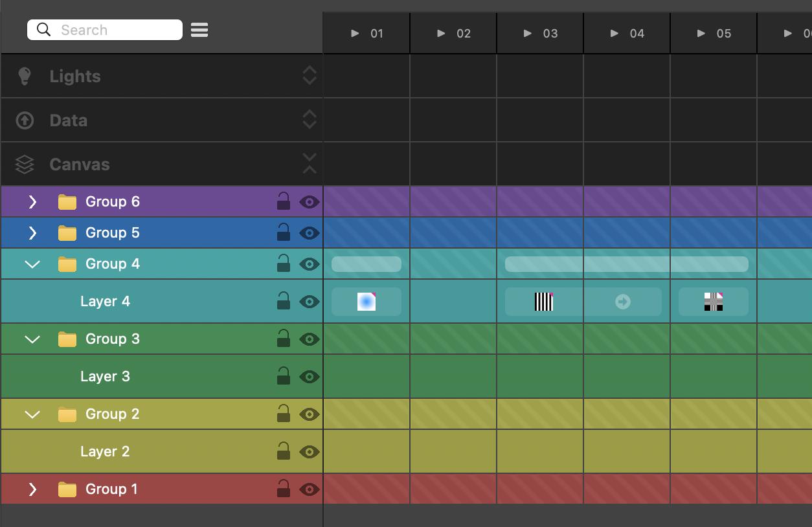This screenshot has height=527, width=812.
Task: Select blue gradient clip in Layer 4
Action: (x=367, y=302)
